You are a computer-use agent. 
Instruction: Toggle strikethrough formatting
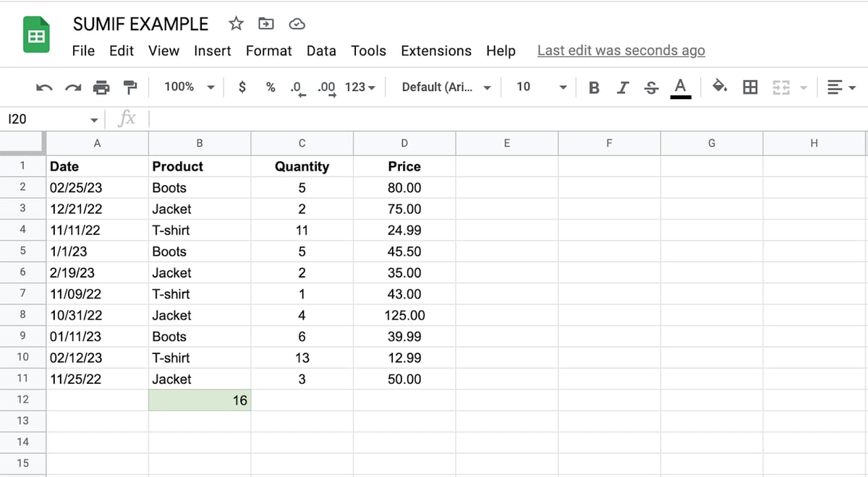pyautogui.click(x=650, y=87)
